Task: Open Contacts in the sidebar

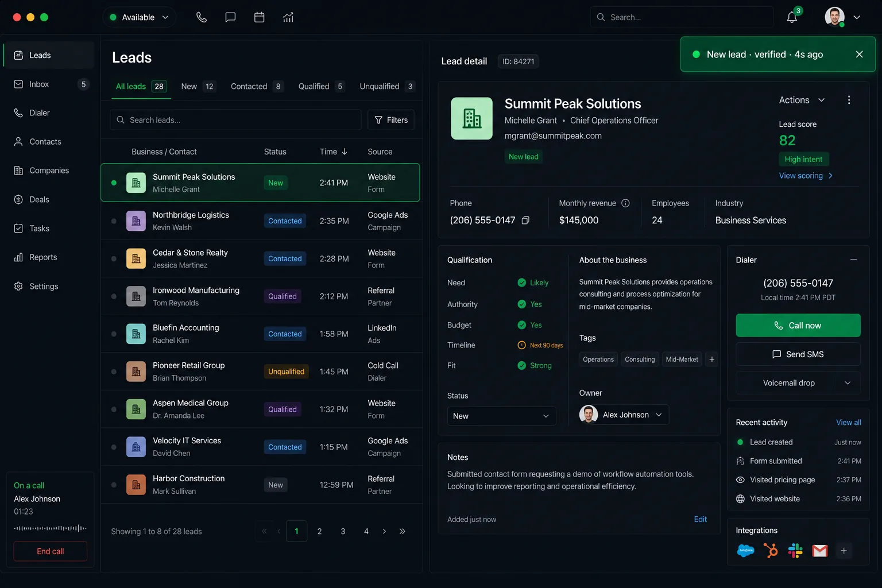Action: click(49, 142)
